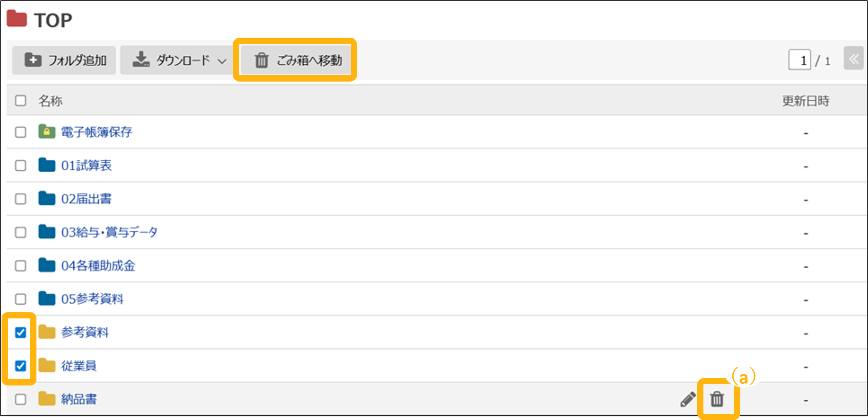Click the double-chevron collapse icon at top right

(854, 60)
